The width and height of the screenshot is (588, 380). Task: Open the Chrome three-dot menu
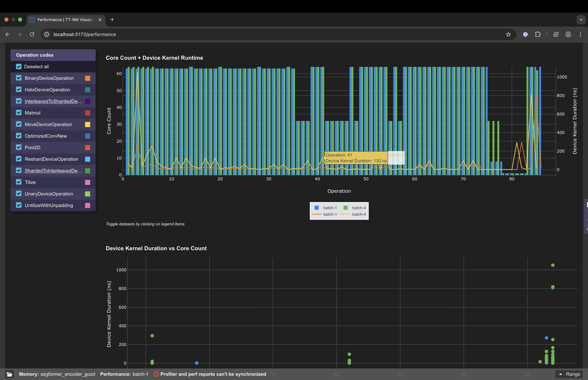coord(581,34)
